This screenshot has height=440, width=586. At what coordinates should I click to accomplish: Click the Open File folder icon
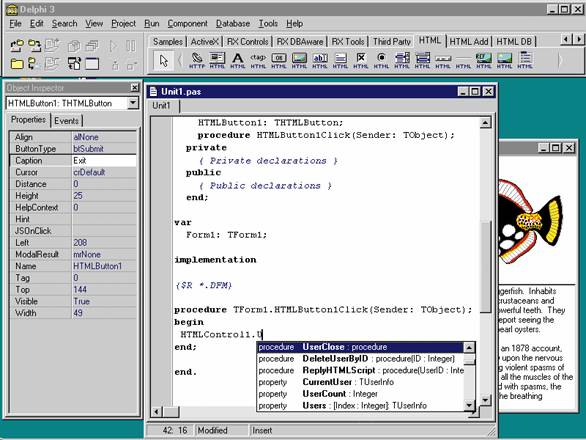17,64
